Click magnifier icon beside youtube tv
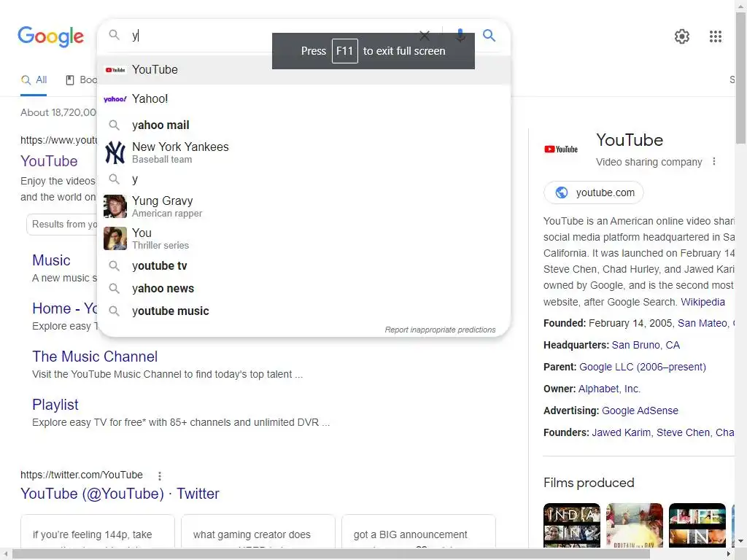 click(x=114, y=265)
